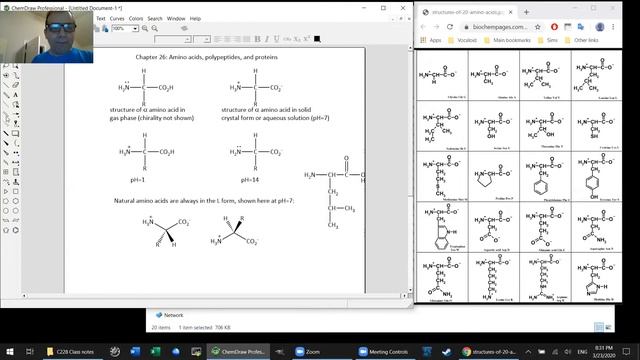The width and height of the screenshot is (640, 360).
Task: Open the Colors menu
Action: [x=136, y=19]
